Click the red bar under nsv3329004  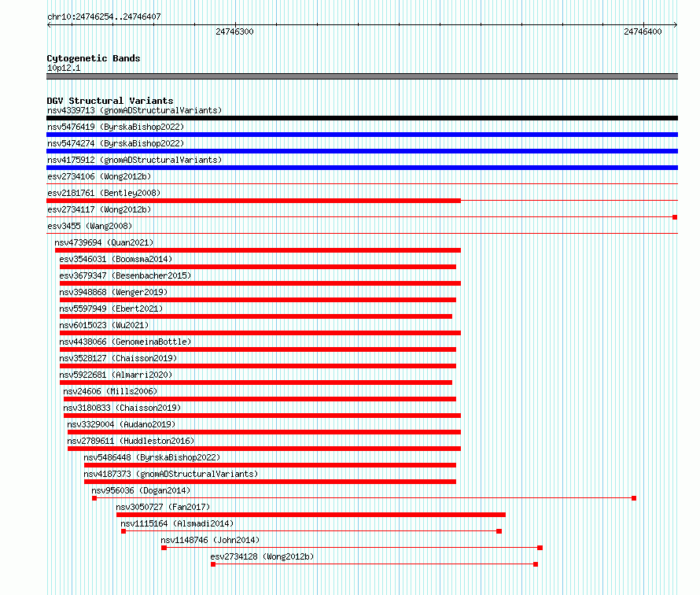[263, 432]
